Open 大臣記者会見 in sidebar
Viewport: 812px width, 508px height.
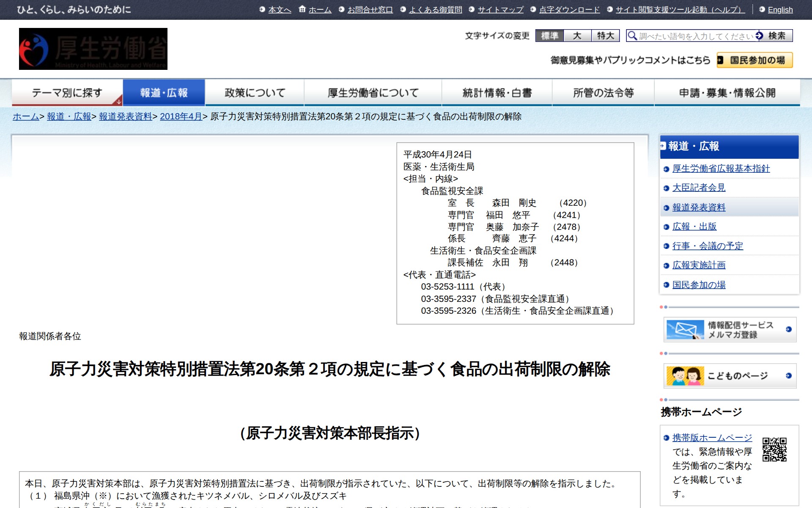(699, 188)
